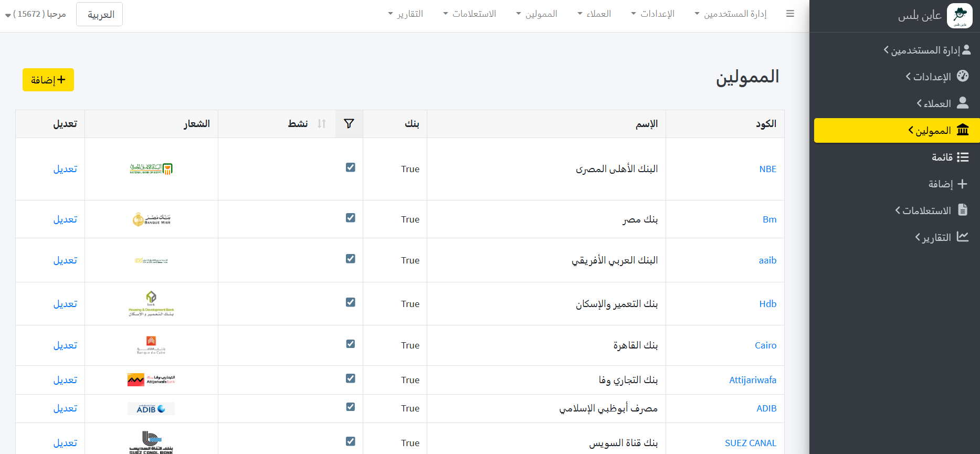980x454 pixels.
Task: Open إدارة المستخدمين menu in top navigation
Action: coord(731,14)
